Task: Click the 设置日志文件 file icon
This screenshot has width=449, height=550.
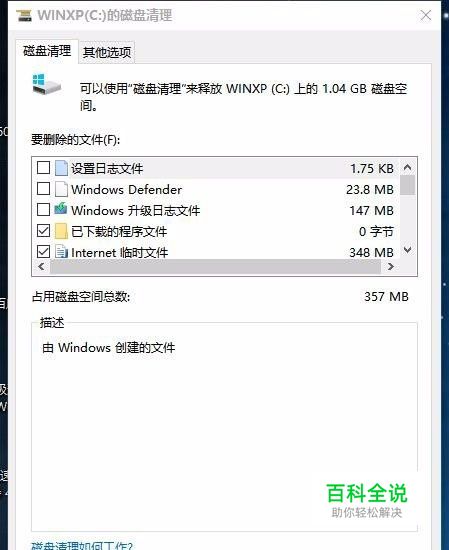Action: click(x=61, y=168)
